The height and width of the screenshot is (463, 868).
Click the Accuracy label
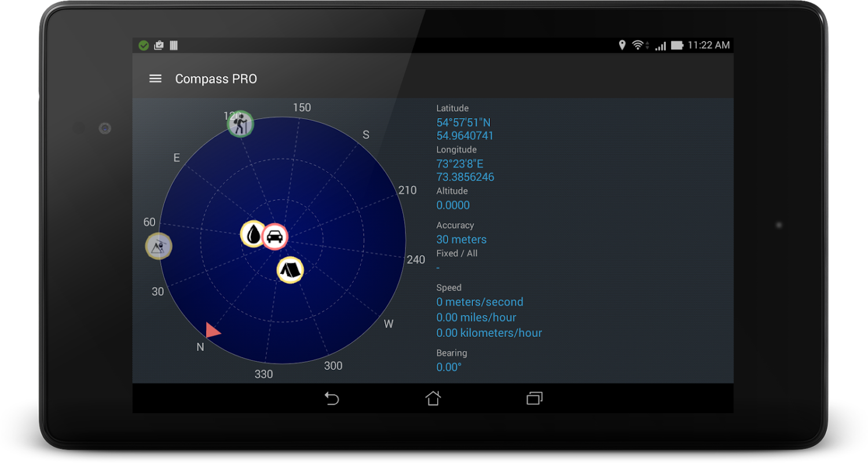455,225
